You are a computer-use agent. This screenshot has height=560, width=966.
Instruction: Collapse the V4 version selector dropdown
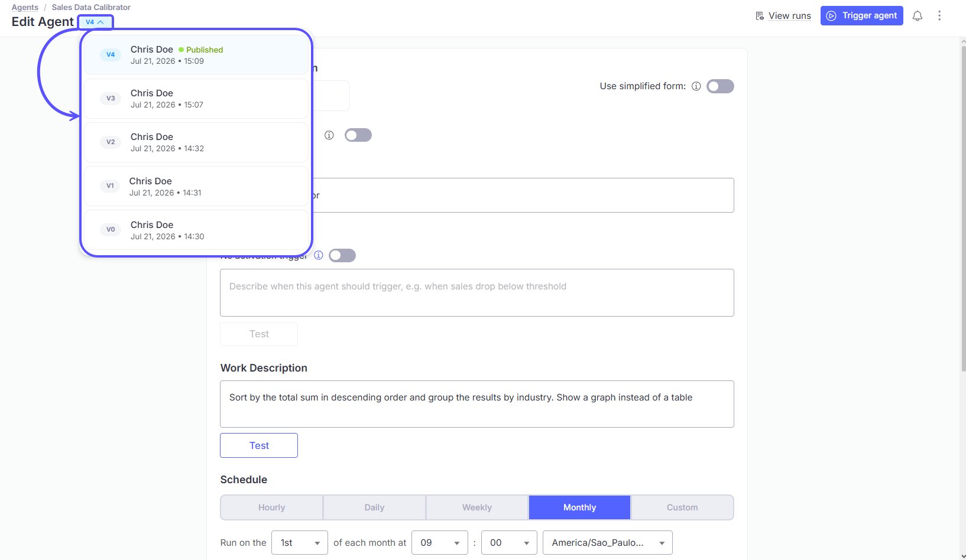pos(95,22)
